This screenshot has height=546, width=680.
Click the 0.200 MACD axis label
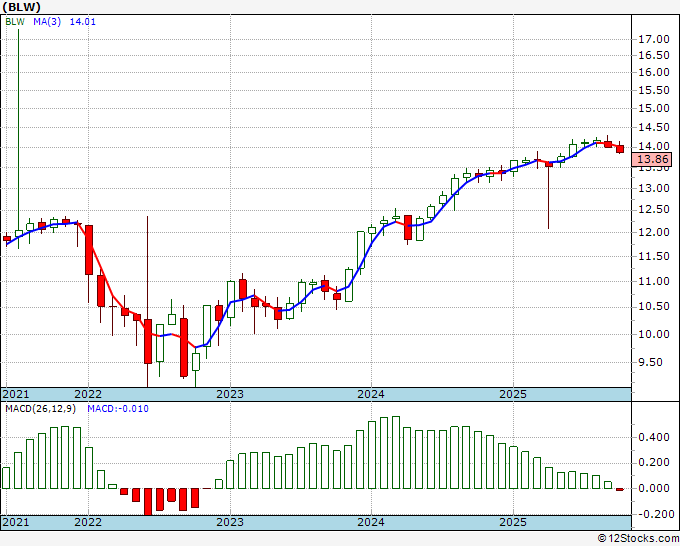pos(654,463)
